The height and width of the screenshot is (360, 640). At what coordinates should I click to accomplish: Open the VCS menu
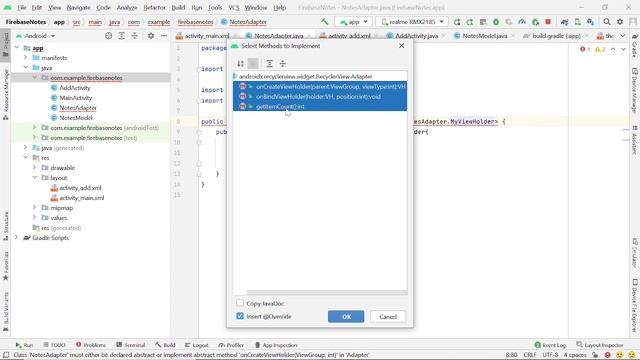click(233, 7)
